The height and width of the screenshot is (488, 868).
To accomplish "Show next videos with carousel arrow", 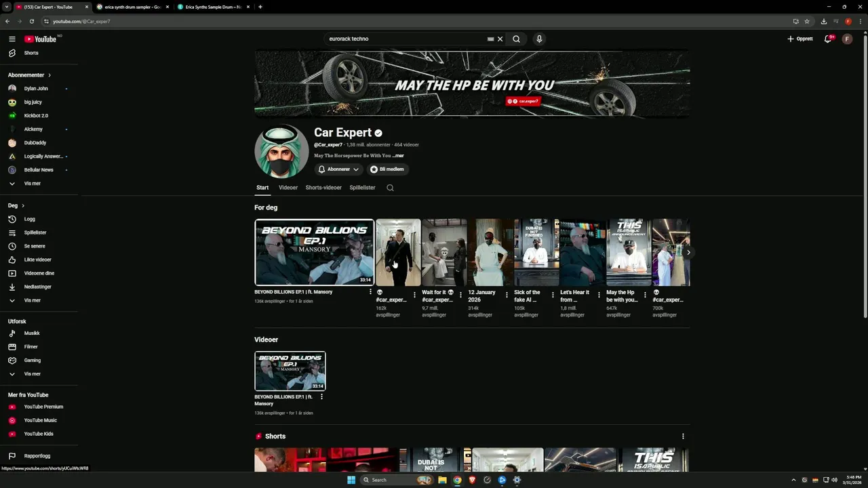I will [688, 252].
